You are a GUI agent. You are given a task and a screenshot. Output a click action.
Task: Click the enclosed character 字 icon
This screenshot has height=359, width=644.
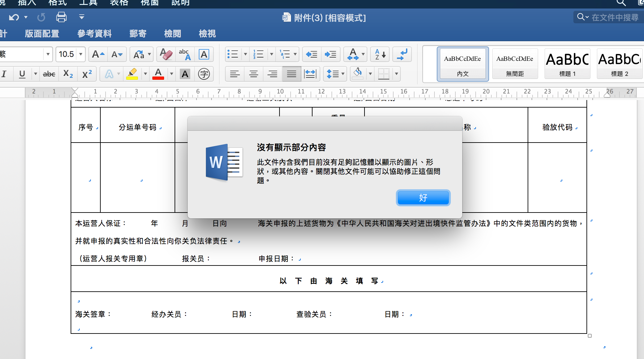[x=204, y=74]
